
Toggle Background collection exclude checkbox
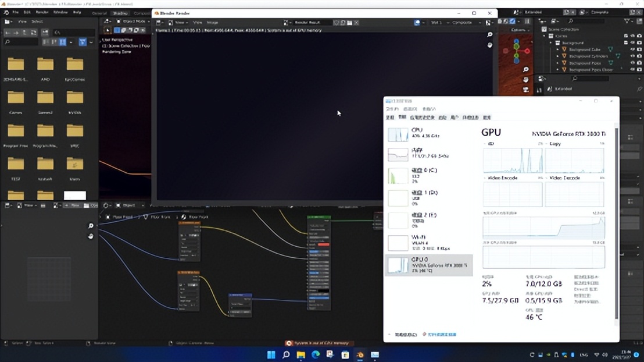click(x=626, y=43)
